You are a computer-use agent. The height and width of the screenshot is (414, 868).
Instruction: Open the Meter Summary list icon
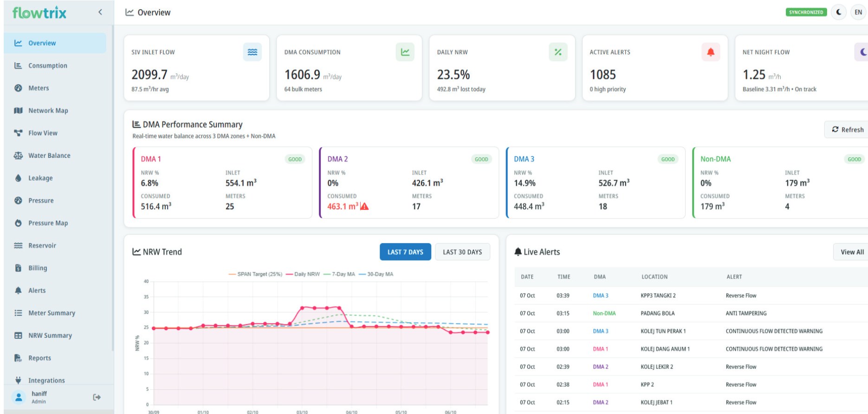18,313
